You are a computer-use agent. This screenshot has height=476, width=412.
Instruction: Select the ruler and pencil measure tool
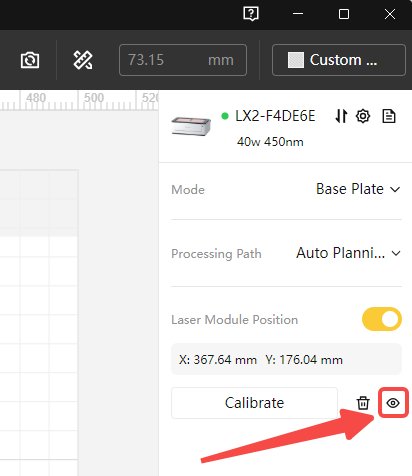pyautogui.click(x=83, y=60)
